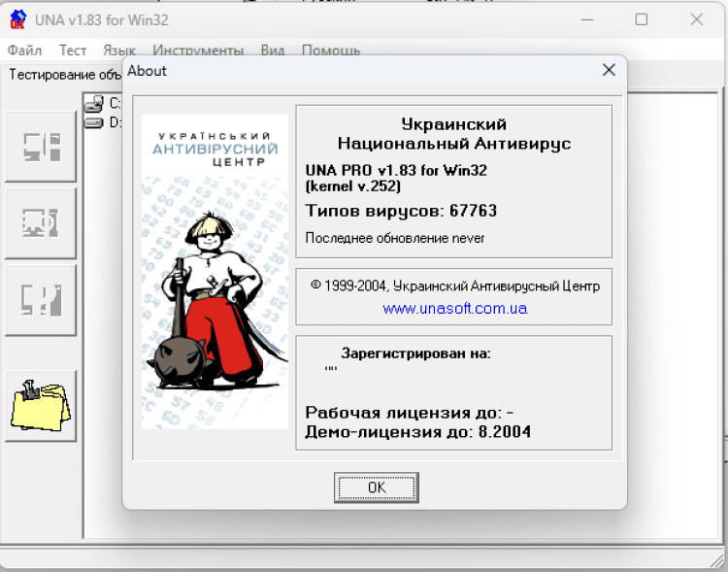Click the 'About' dialog title
The width and height of the screenshot is (728, 572).
coord(148,71)
